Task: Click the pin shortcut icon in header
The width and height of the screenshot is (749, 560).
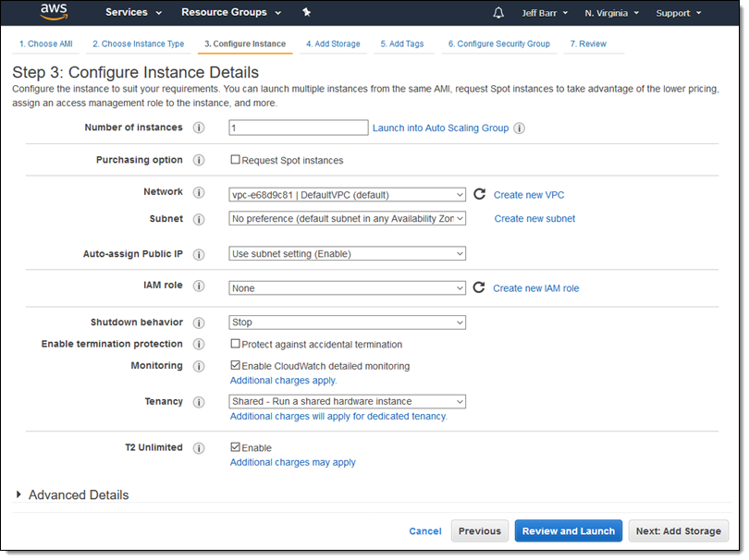Action: [307, 13]
